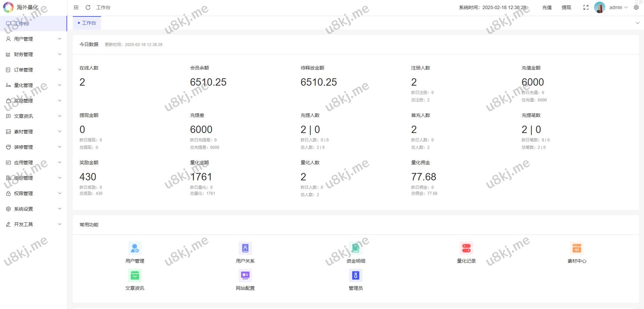Switch to the 工作台 page tab
Viewport: 644px width, 309px height.
(x=87, y=23)
